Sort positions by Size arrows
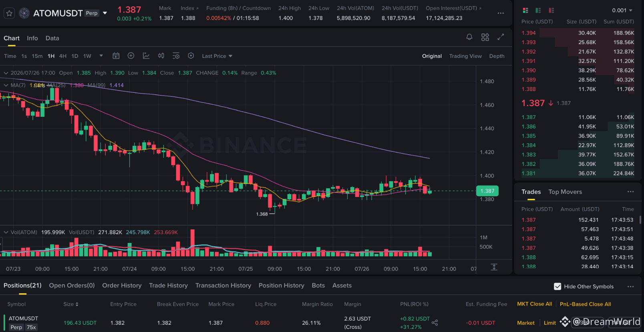The height and width of the screenshot is (332, 644). point(77,304)
